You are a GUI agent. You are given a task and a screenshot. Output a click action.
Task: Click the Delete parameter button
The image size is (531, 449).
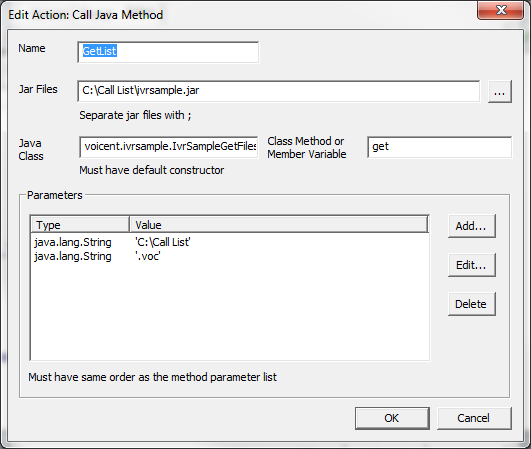pos(472,304)
